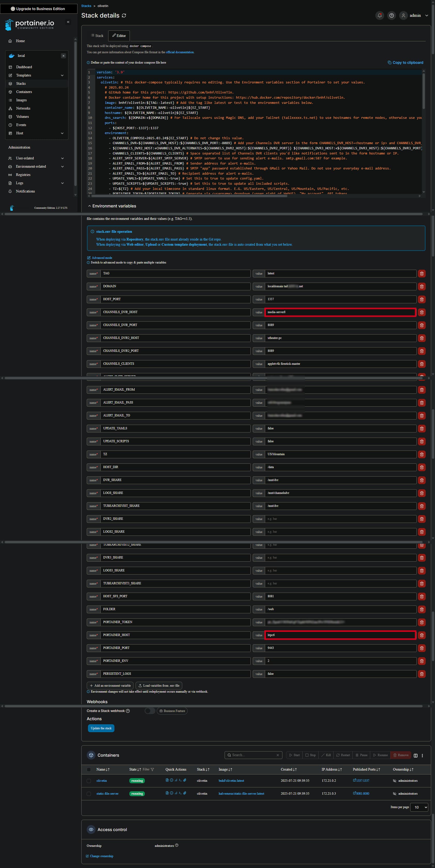Open the Items per page dropdown
Image resolution: width=435 pixels, height=868 pixels.
tap(419, 807)
